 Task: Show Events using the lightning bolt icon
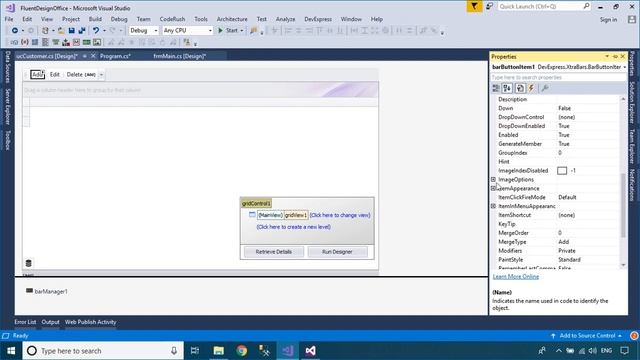(531, 88)
